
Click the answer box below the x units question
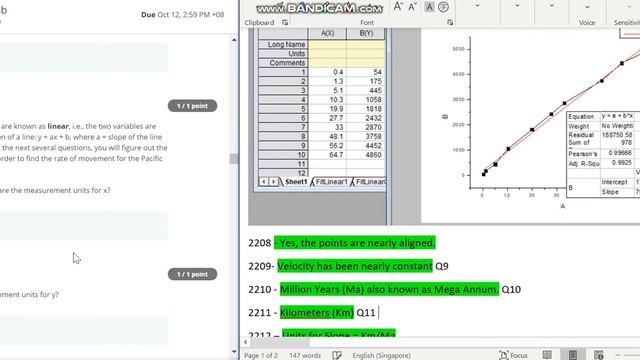(x=84, y=225)
